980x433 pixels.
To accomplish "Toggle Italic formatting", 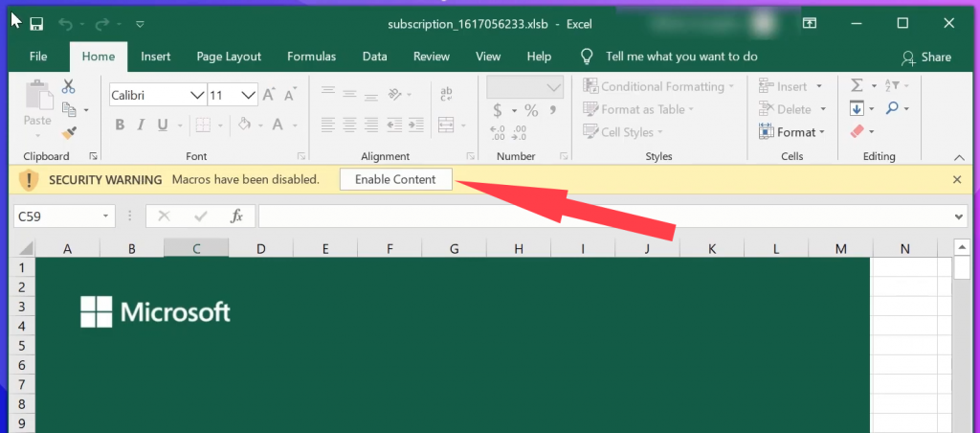I will tap(142, 125).
